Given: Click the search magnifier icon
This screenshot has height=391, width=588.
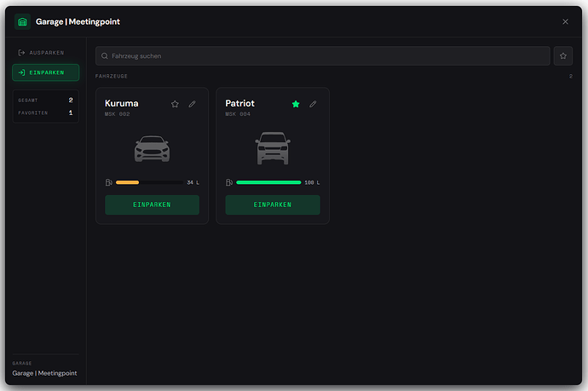Looking at the screenshot, I should 105,56.
